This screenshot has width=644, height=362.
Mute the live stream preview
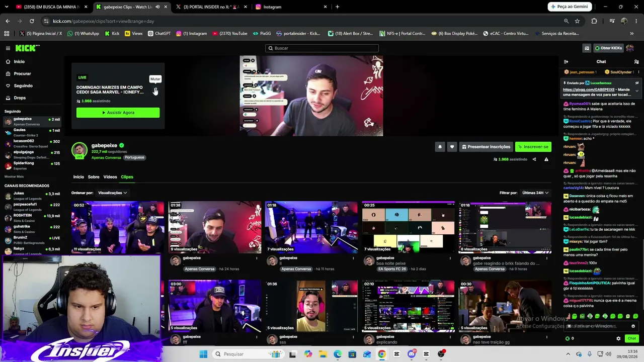155,91
